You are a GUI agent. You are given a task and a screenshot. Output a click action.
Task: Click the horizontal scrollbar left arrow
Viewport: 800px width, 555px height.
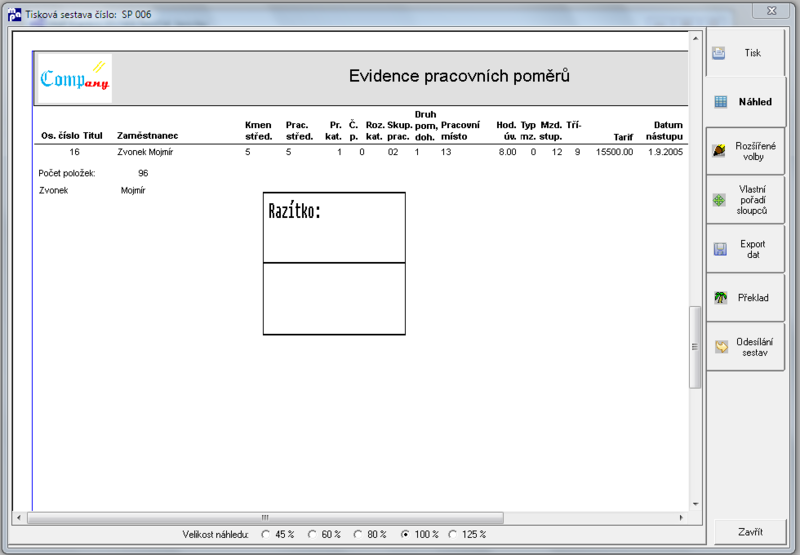pyautogui.click(x=19, y=518)
